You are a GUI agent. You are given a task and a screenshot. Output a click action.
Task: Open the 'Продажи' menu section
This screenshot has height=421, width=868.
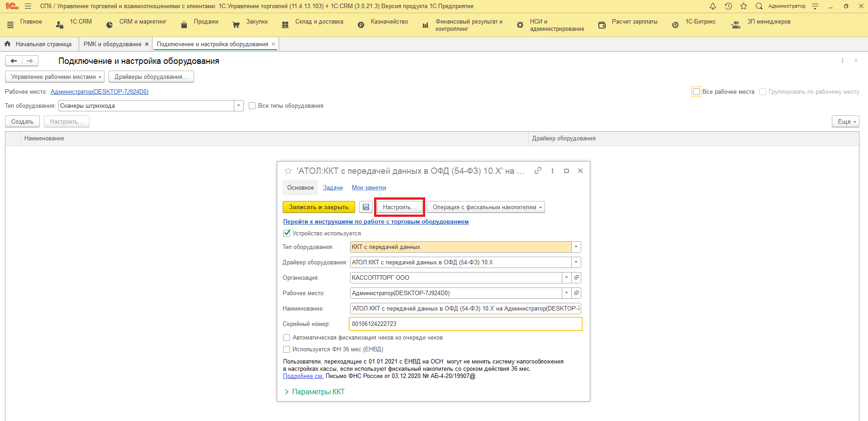[x=206, y=22]
